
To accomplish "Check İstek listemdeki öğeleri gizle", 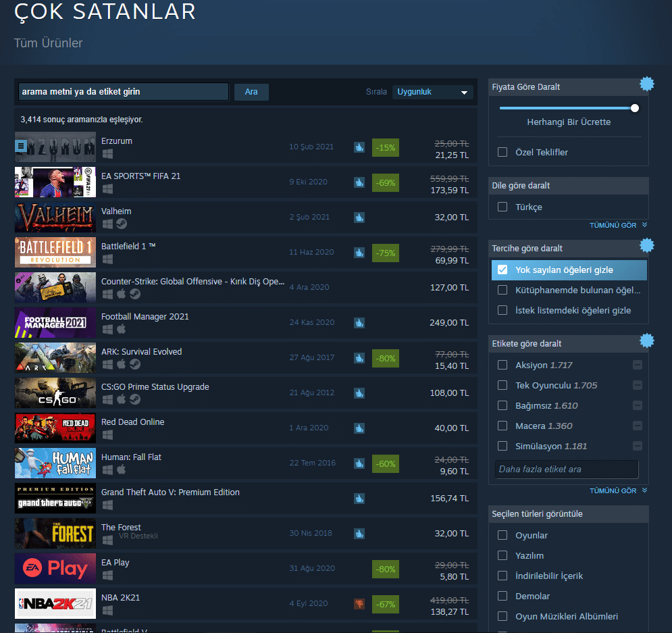I will click(502, 310).
